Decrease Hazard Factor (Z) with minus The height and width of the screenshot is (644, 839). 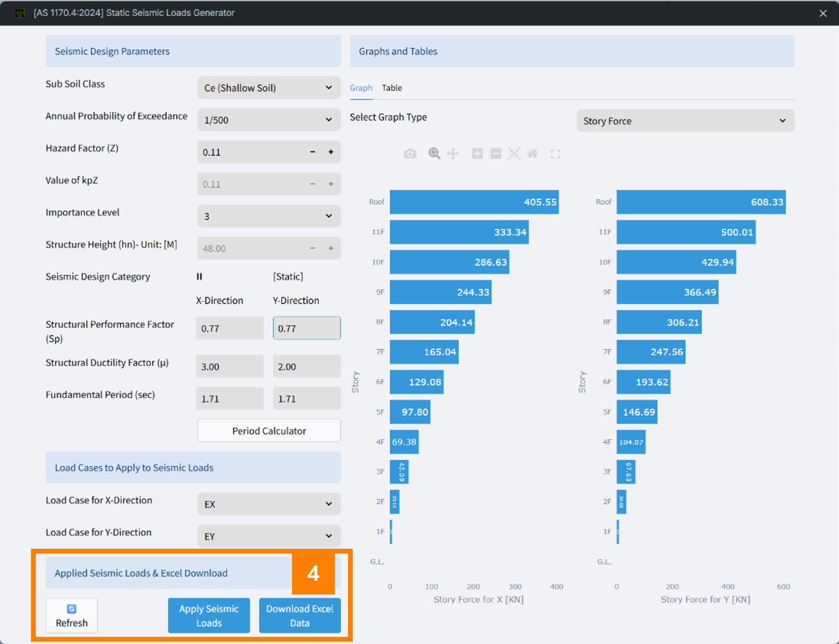point(312,152)
